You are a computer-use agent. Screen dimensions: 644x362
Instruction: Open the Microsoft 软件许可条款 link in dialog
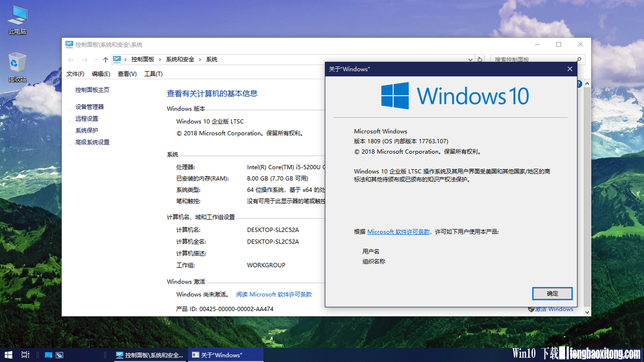399,231
